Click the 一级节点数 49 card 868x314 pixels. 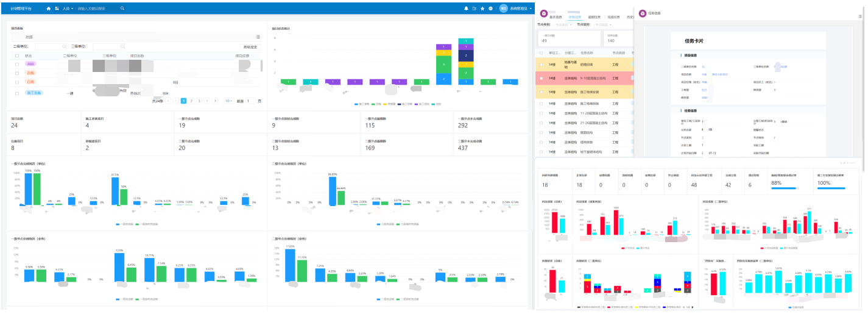[x=570, y=38]
